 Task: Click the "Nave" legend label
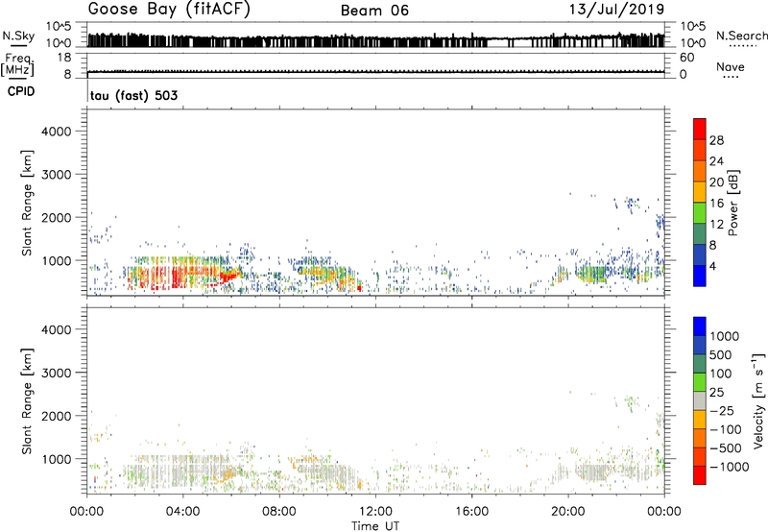click(731, 66)
